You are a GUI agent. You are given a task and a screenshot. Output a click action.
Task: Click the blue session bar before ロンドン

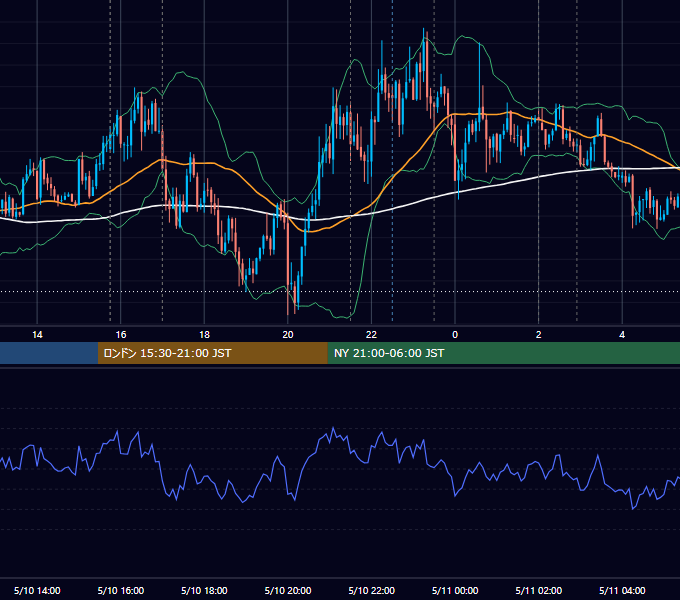49,353
